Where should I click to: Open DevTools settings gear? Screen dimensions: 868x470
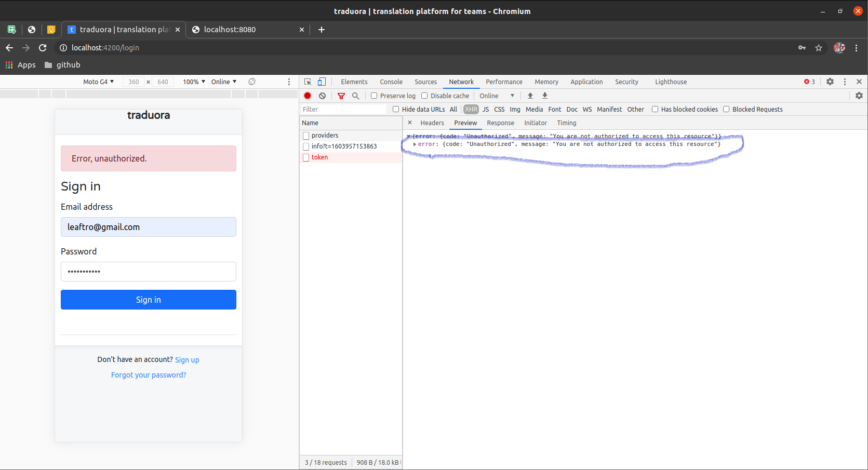(x=830, y=82)
